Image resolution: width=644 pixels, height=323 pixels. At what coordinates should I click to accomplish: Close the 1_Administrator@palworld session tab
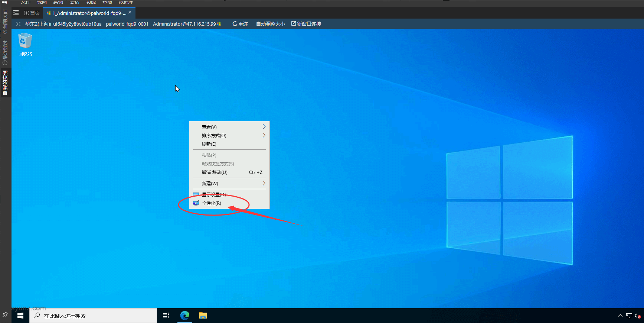pyautogui.click(x=130, y=12)
